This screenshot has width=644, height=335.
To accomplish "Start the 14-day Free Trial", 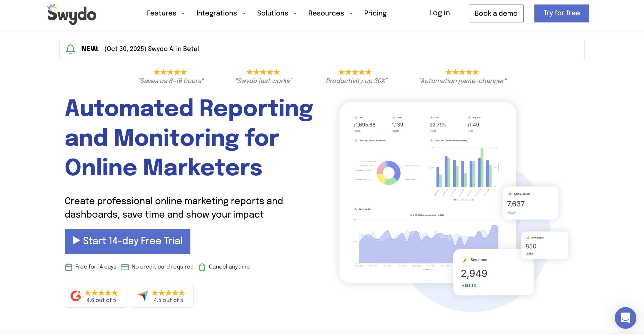I will (x=127, y=241).
